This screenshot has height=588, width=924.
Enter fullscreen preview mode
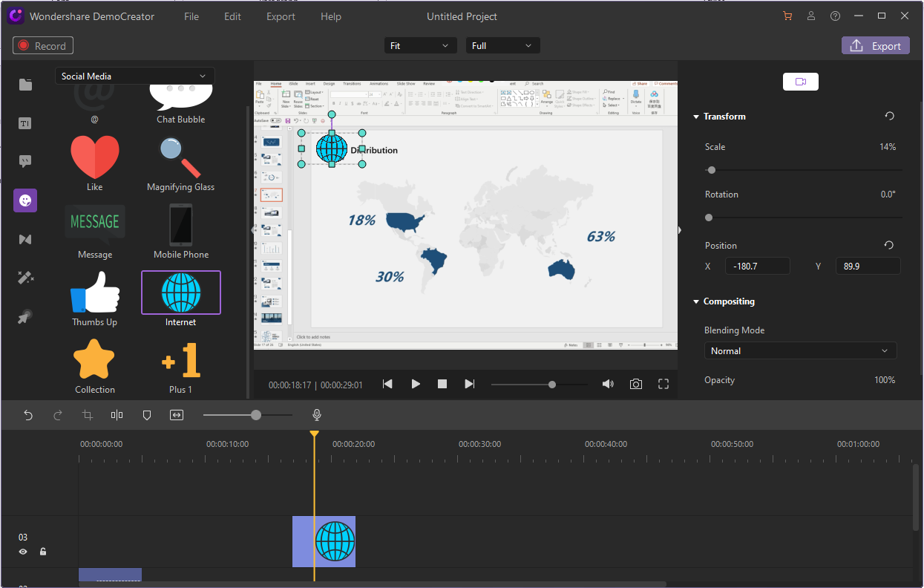tap(663, 384)
